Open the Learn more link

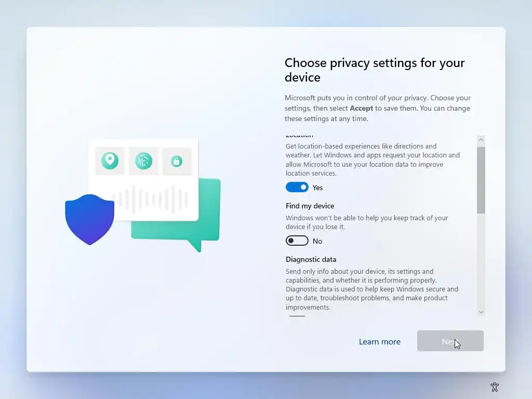pos(380,342)
